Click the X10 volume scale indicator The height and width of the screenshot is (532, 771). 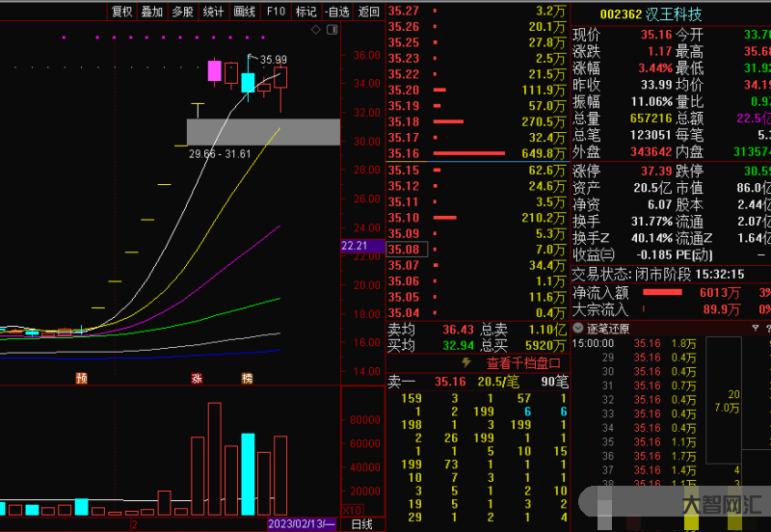(x=353, y=510)
